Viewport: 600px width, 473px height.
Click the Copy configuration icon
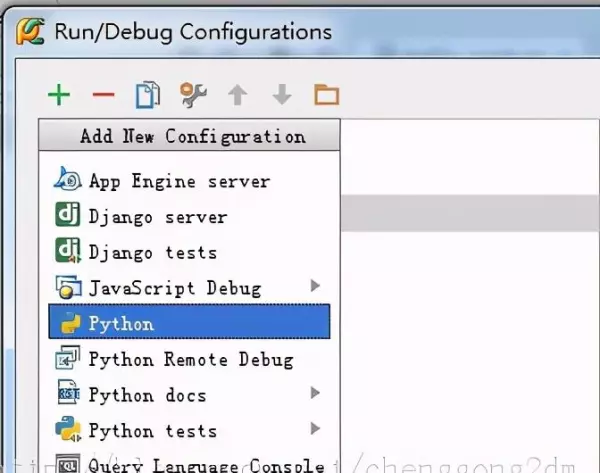click(148, 95)
